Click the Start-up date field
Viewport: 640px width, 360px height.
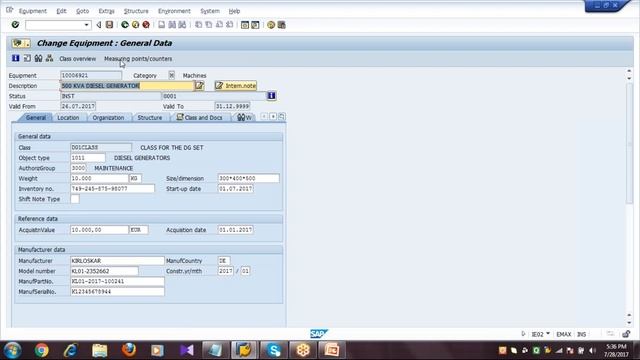click(236, 189)
